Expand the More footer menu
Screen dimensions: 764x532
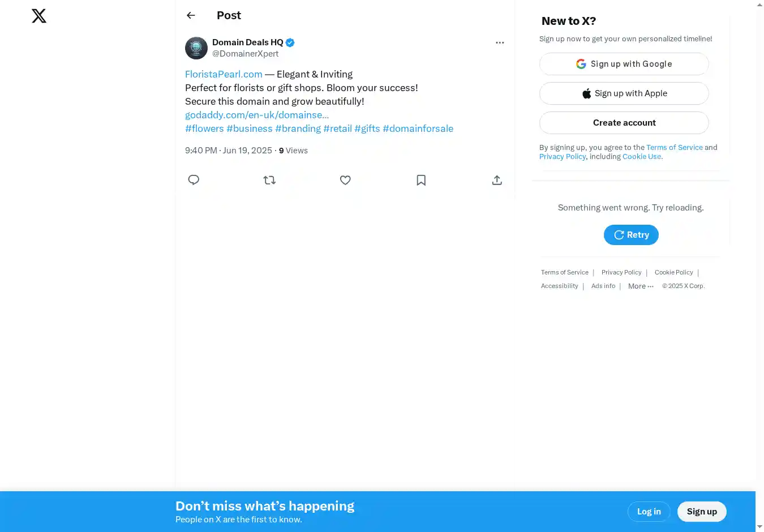click(641, 286)
